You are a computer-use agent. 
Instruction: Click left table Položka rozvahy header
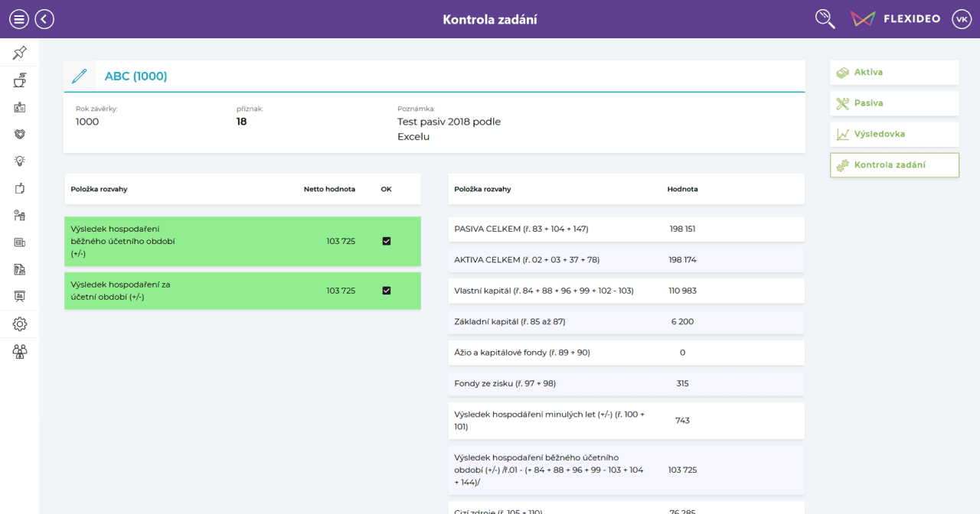pos(99,189)
